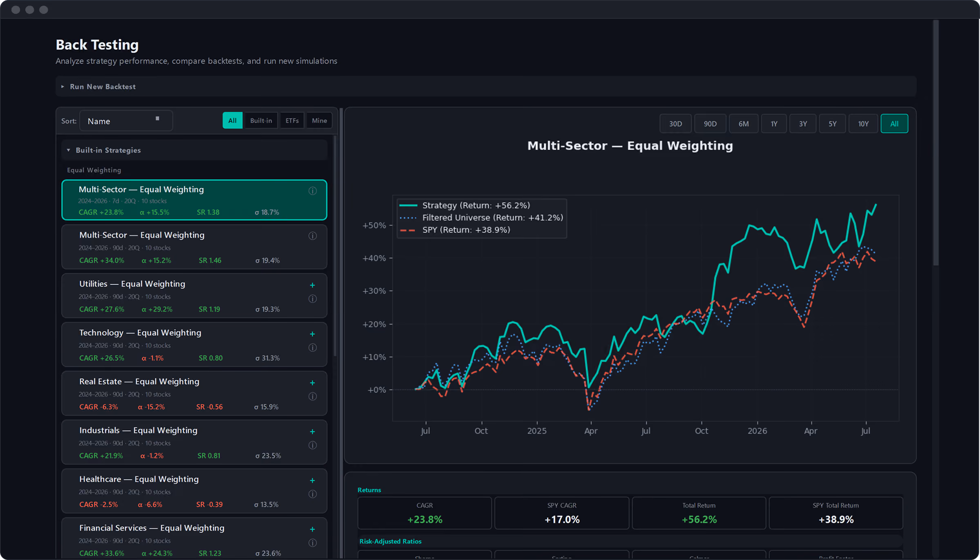Screen dimensions: 980x560
Task: Set chart range to 30D
Action: click(x=675, y=124)
